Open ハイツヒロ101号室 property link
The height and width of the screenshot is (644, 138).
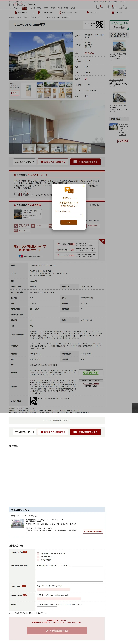click(116, 80)
